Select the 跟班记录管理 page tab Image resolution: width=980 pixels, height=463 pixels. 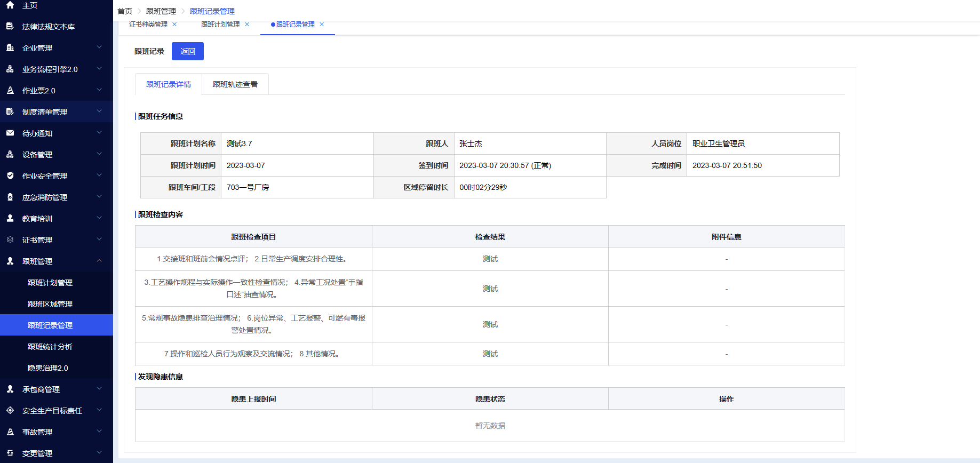click(296, 24)
